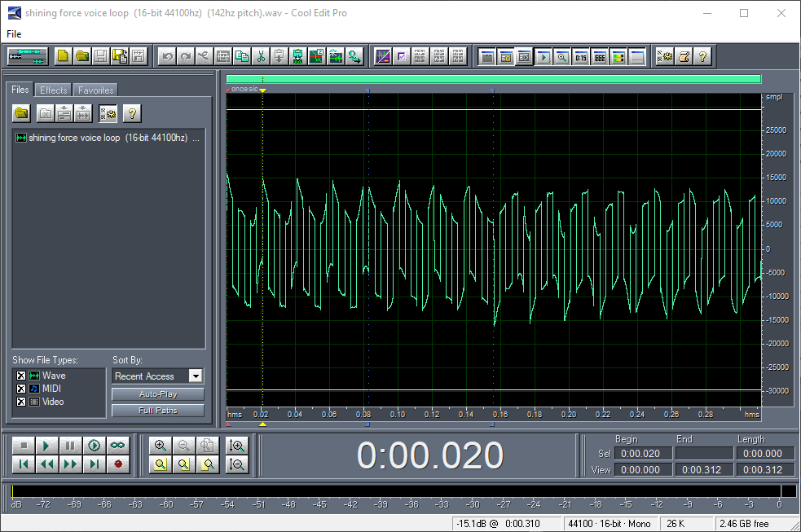
Task: Toggle the MIDI file type checkbox
Action: coord(21,389)
